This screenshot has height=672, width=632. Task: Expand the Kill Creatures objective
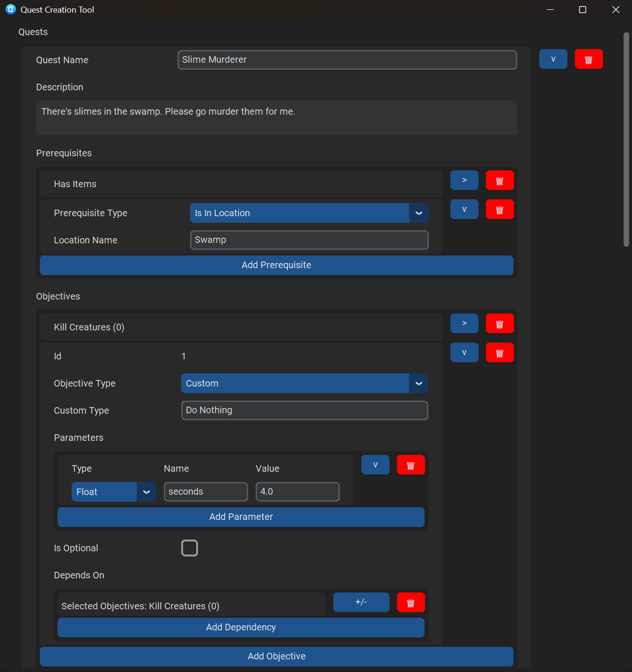tap(464, 323)
